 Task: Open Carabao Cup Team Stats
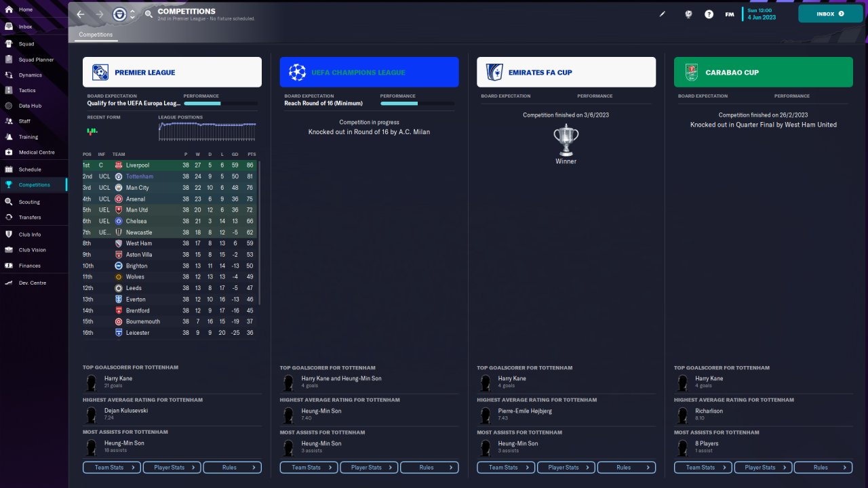coord(703,467)
